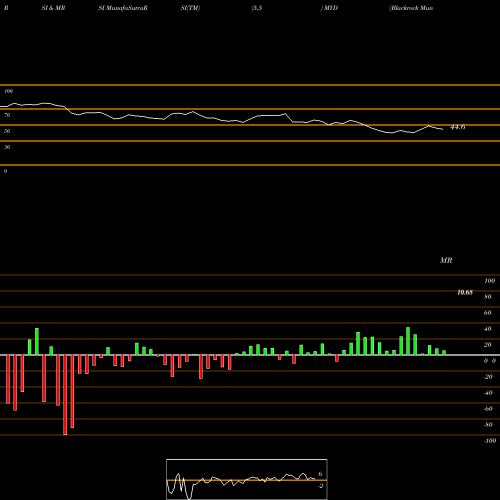Click the RSI 100 level label
The height and width of the screenshot is (500, 500).
coord(8,91)
